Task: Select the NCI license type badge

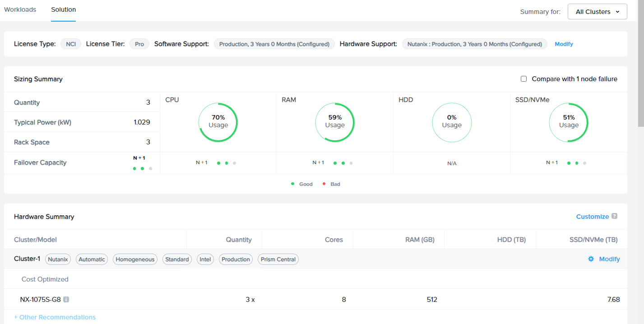Action: 70,44
